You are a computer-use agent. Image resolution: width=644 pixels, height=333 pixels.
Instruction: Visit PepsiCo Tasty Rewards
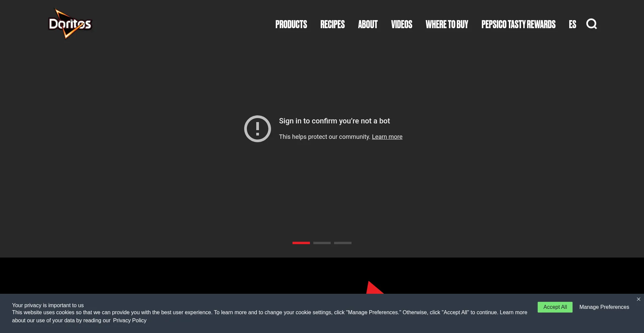519,24
